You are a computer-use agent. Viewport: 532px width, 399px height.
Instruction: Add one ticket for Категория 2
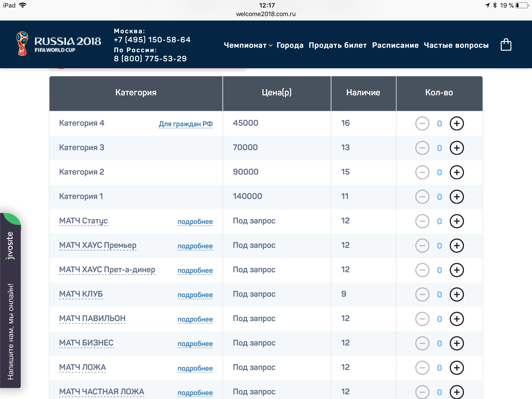click(x=456, y=172)
